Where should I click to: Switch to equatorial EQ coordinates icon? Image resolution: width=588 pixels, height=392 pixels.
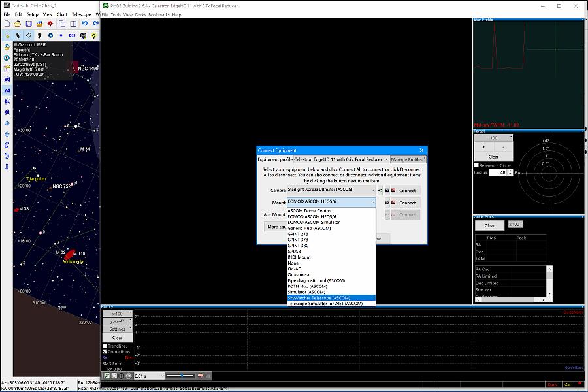(7, 80)
